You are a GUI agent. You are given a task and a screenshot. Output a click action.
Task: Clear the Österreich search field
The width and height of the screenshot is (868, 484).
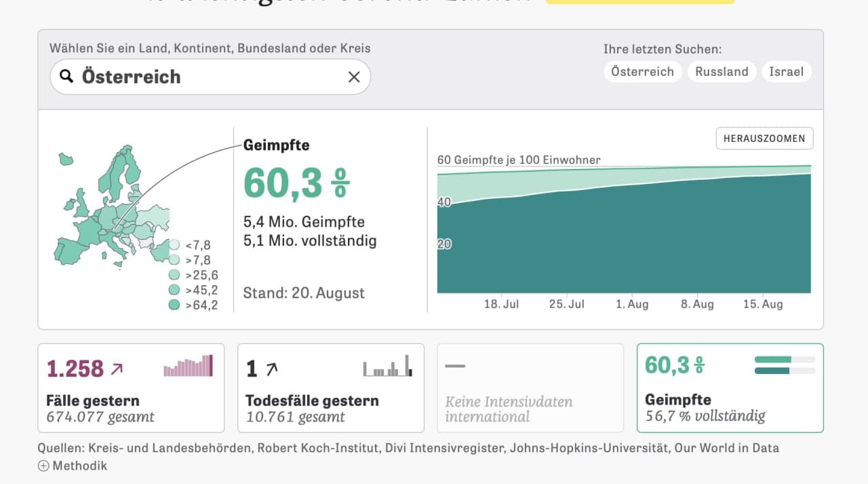pos(353,77)
